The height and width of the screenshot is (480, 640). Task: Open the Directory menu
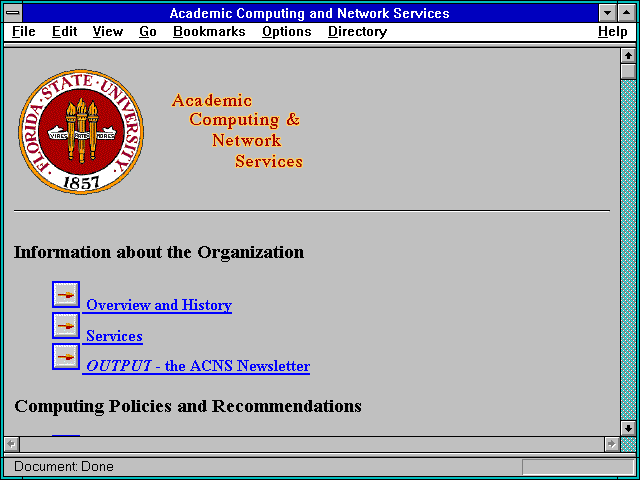tap(358, 32)
